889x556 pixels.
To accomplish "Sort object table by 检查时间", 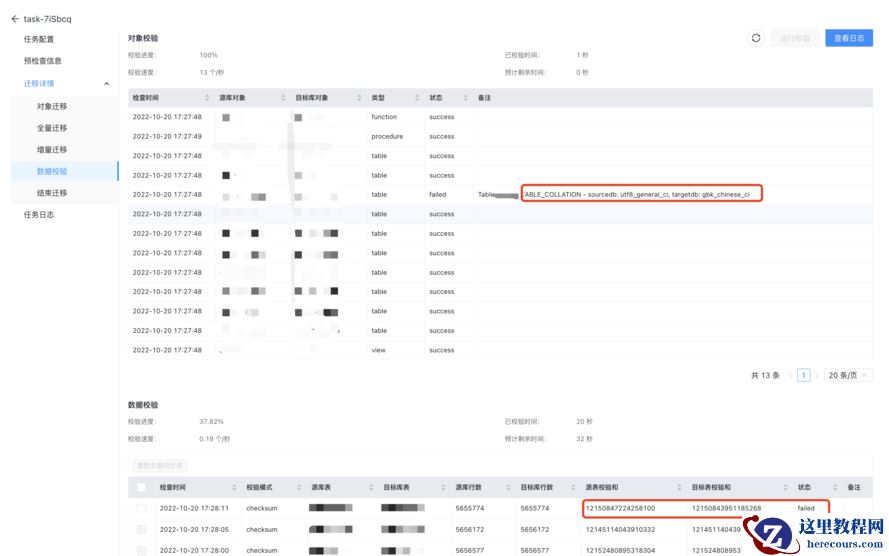I will [x=206, y=98].
